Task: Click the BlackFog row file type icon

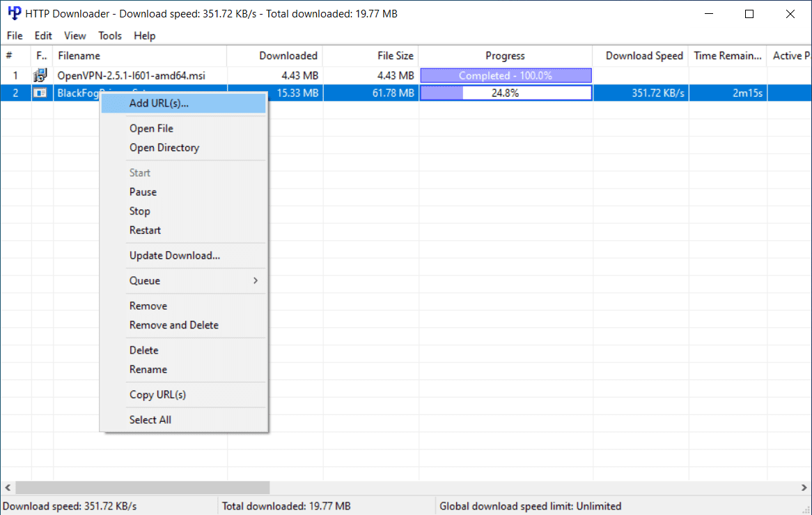Action: click(x=40, y=93)
